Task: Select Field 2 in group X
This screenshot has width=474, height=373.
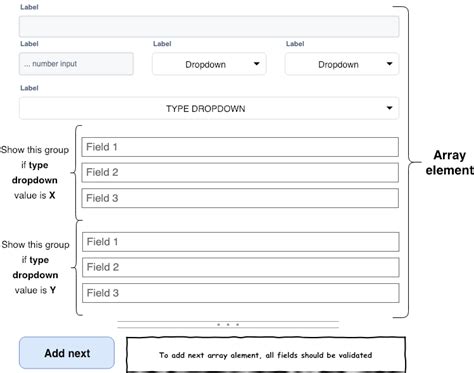Action: click(x=240, y=172)
